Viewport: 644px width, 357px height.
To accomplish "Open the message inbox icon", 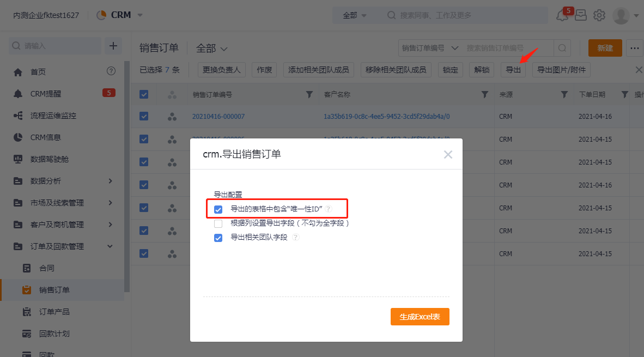I will (x=581, y=15).
